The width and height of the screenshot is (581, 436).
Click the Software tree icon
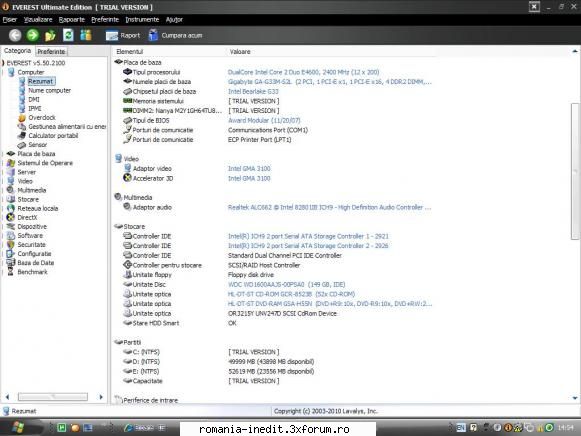11,236
